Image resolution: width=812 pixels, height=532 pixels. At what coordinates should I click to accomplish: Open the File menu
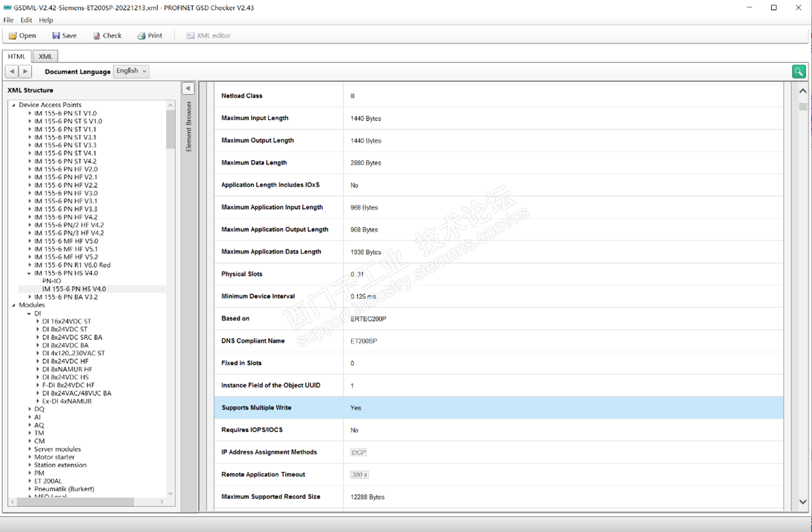pyautogui.click(x=8, y=20)
